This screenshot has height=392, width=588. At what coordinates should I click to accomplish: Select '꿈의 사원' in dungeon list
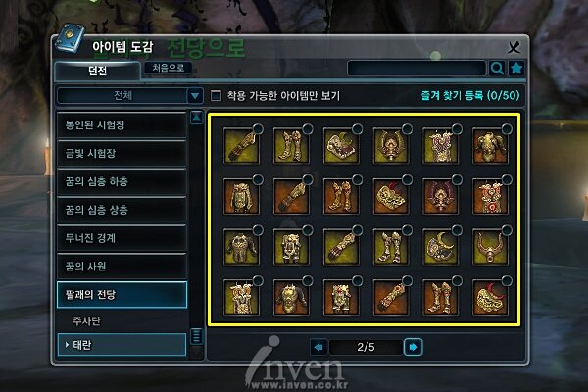tap(122, 266)
